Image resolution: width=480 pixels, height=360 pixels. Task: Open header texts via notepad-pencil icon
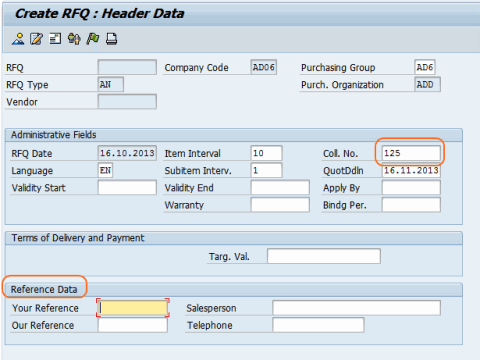pyautogui.click(x=36, y=39)
